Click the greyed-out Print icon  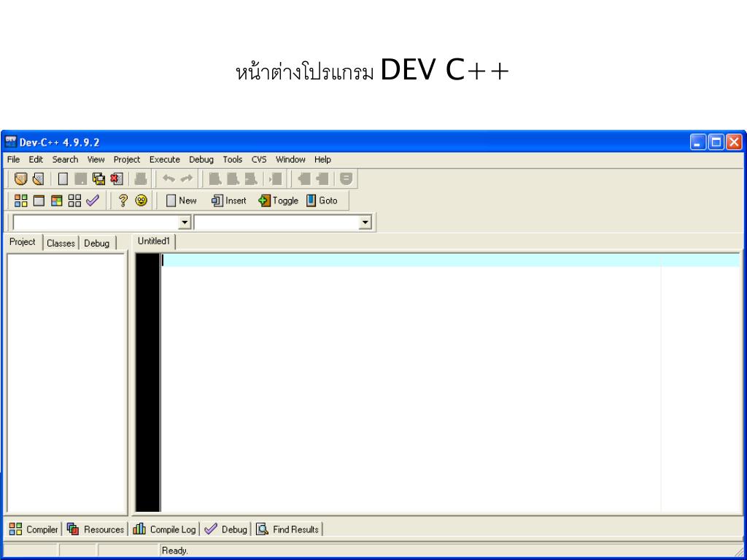point(141,179)
